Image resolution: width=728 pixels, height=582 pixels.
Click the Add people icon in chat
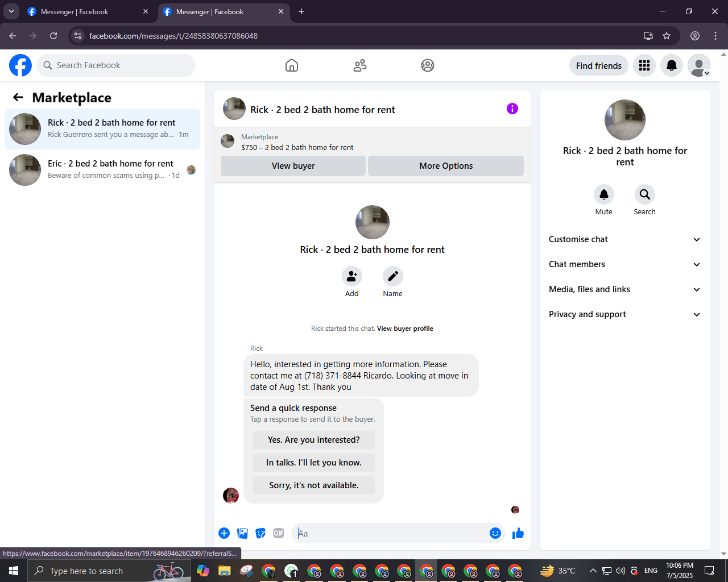tap(352, 276)
